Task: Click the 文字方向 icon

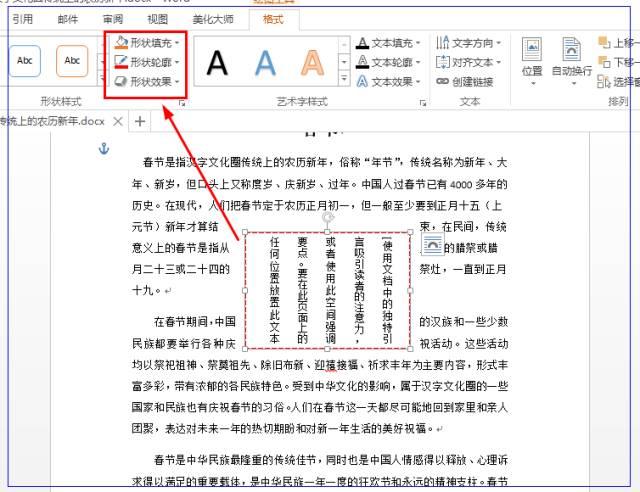Action: [442, 42]
